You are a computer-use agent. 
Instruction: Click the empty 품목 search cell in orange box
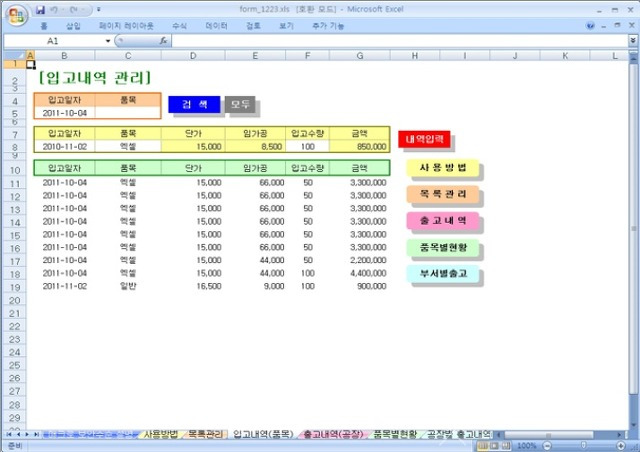[x=128, y=113]
